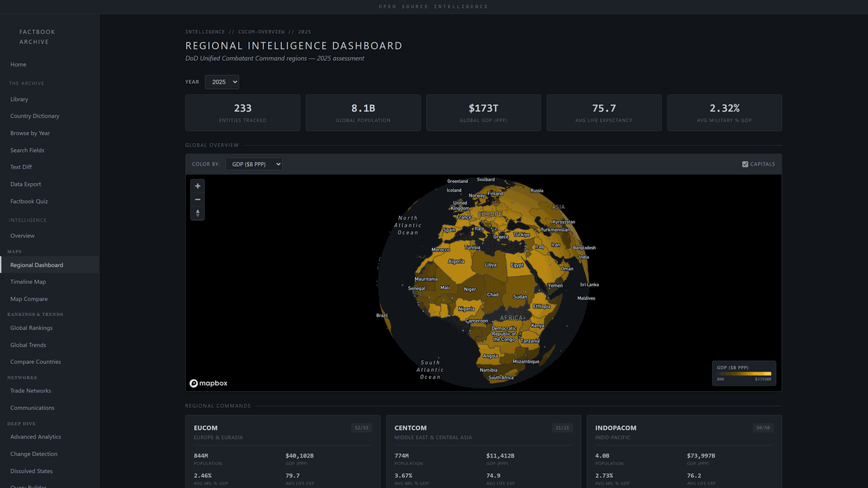Viewport: 868px width, 488px height.
Task: Uncheck the CAPITALS checkbox
Action: tap(744, 163)
